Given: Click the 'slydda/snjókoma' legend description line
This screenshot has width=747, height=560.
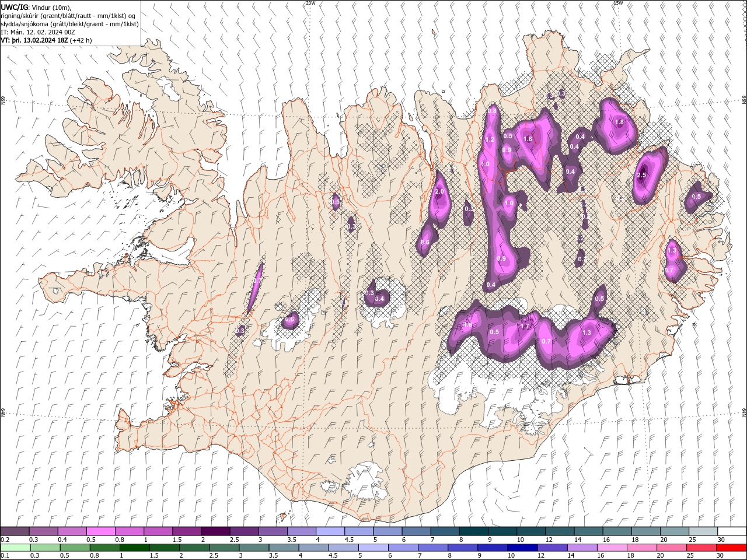Looking at the screenshot, I should (x=69, y=24).
